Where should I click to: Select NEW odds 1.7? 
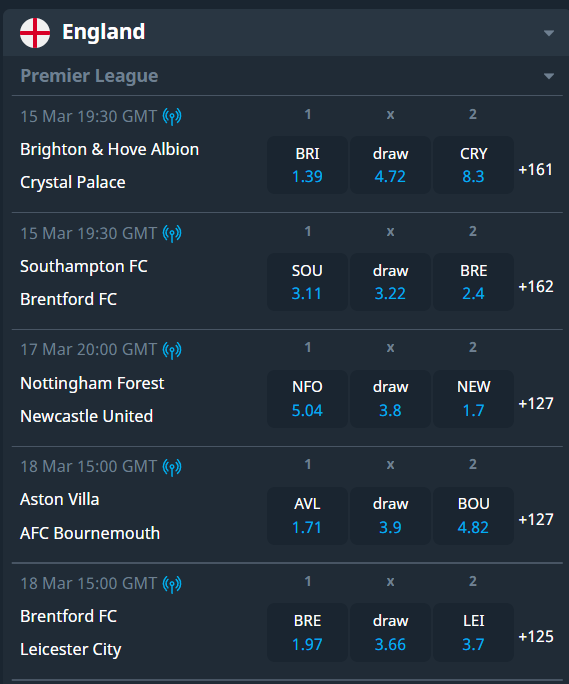point(473,399)
